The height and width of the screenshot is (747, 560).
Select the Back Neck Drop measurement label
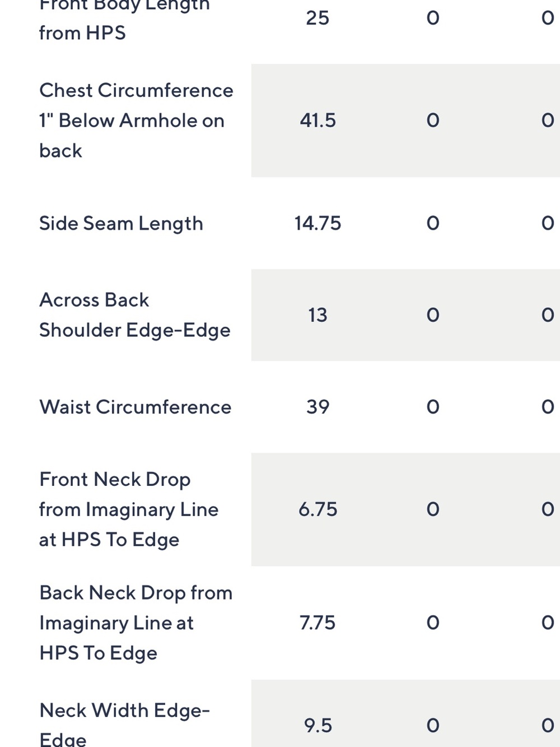136,623
